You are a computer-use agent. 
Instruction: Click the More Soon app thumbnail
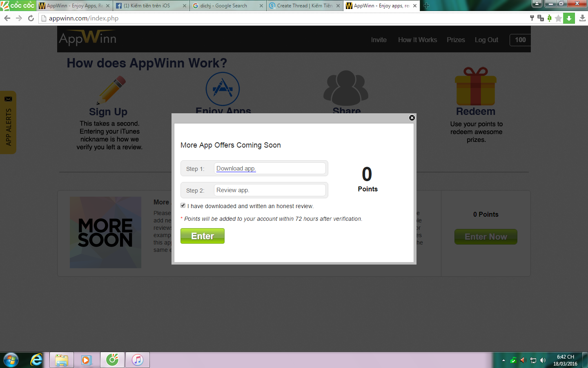pyautogui.click(x=105, y=232)
